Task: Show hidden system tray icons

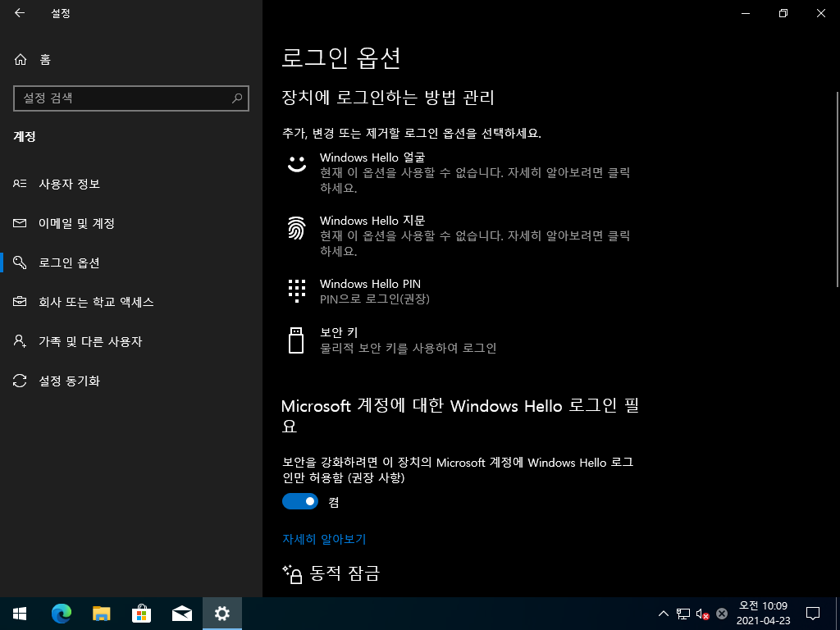Action: pyautogui.click(x=663, y=614)
